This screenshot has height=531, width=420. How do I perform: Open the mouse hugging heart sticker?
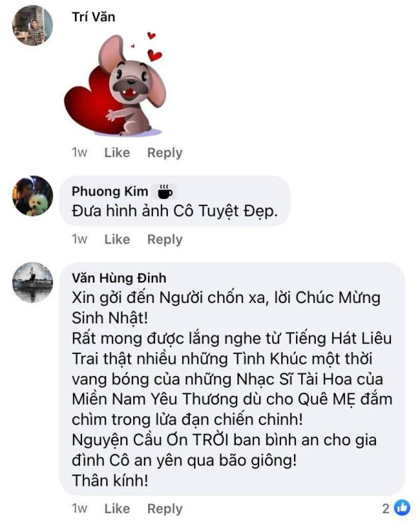[115, 85]
